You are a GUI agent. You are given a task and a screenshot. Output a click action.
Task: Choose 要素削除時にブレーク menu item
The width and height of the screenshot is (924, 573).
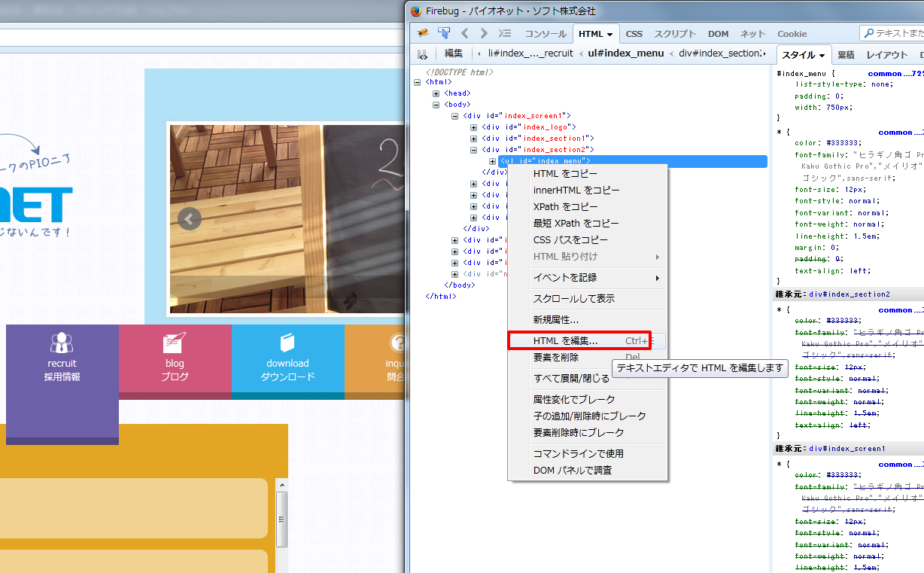point(588,433)
